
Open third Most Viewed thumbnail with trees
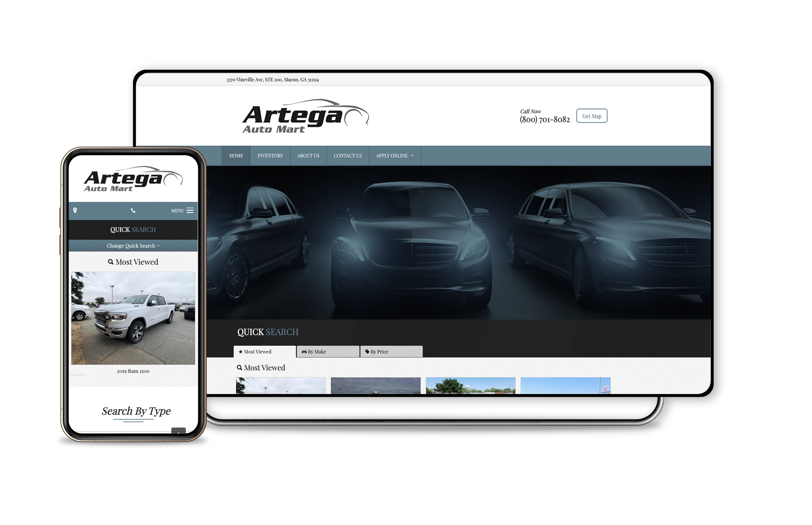(x=471, y=386)
